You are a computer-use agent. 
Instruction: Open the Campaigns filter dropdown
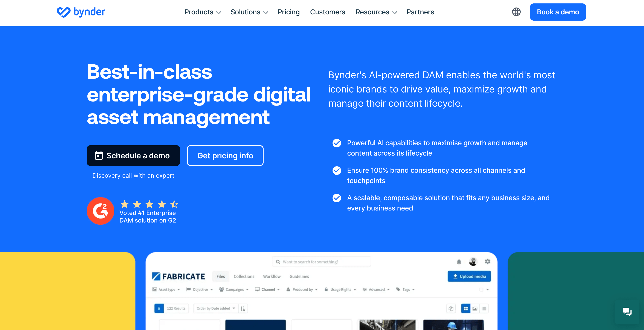coord(234,290)
